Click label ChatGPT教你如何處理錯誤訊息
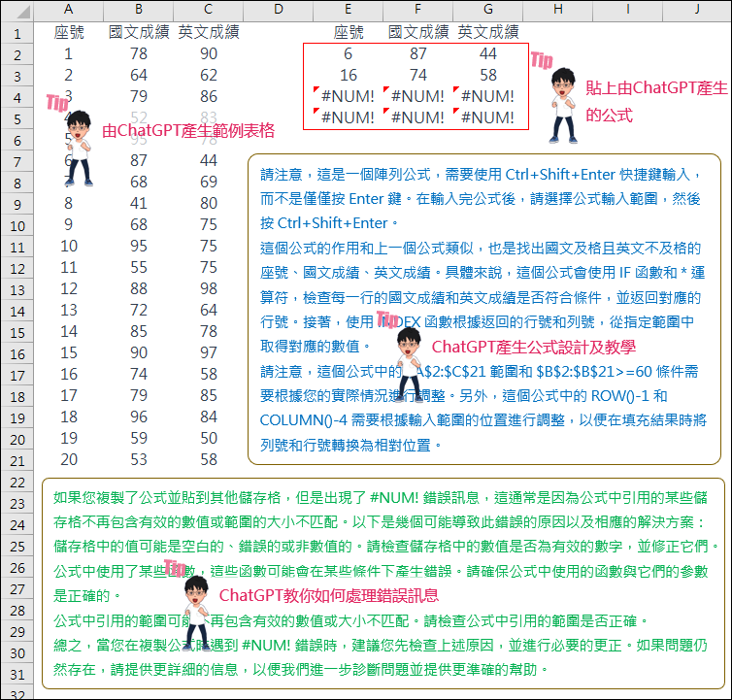The height and width of the screenshot is (700, 732). [x=329, y=595]
